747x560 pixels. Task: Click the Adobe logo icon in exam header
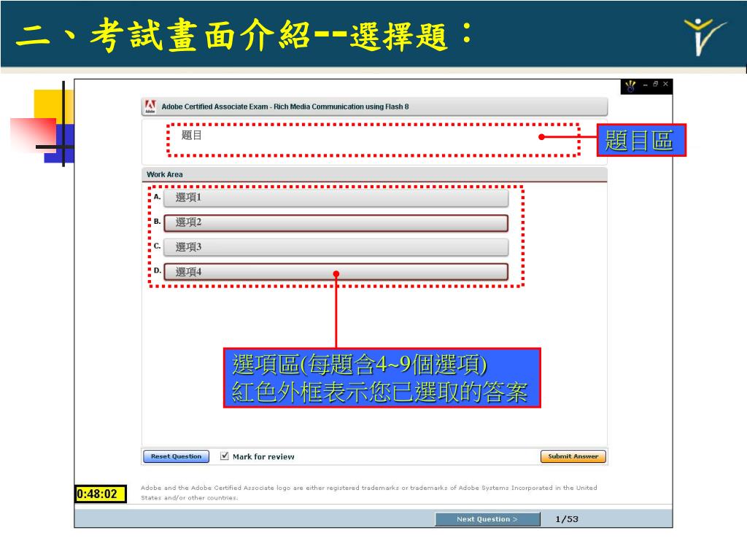pyautogui.click(x=150, y=106)
